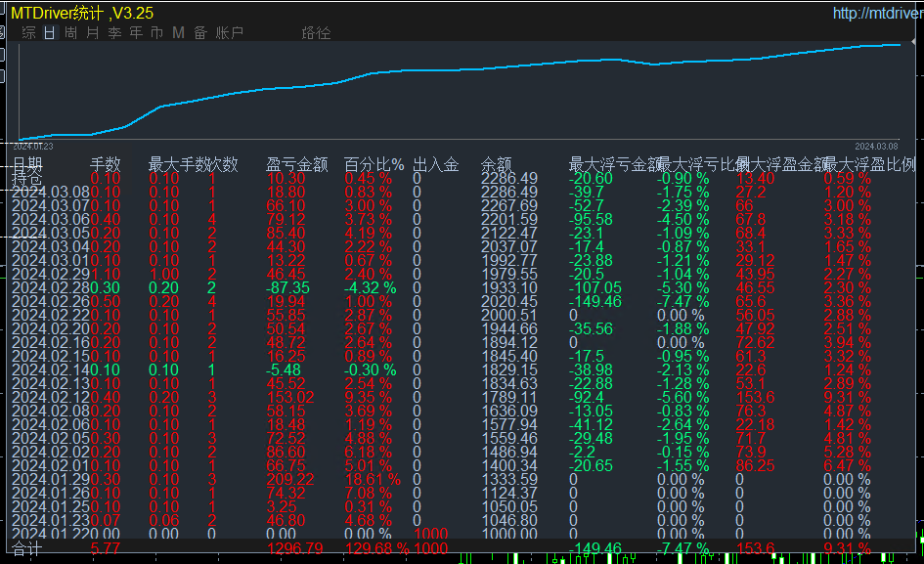
Task: Click the 72.52 profit amount
Action: coord(286,438)
